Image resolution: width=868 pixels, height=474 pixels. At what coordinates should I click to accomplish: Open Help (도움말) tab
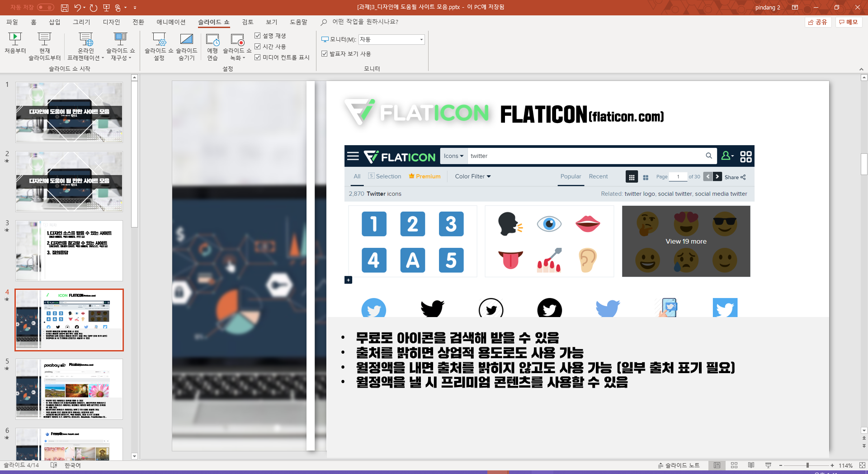[298, 22]
